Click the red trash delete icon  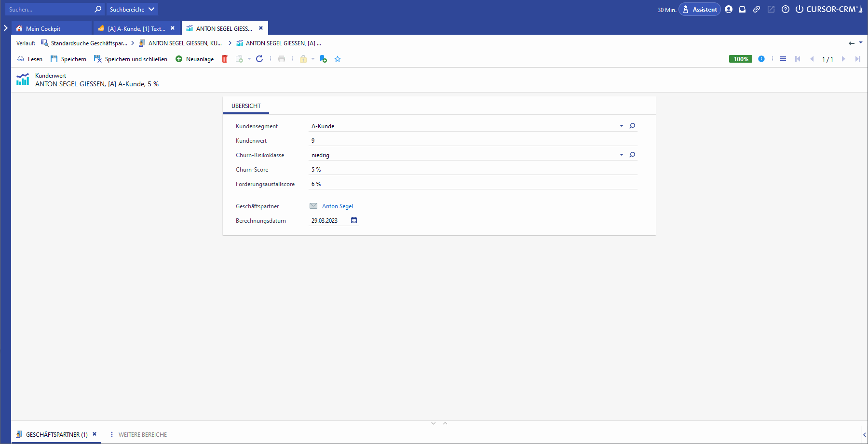click(x=225, y=59)
